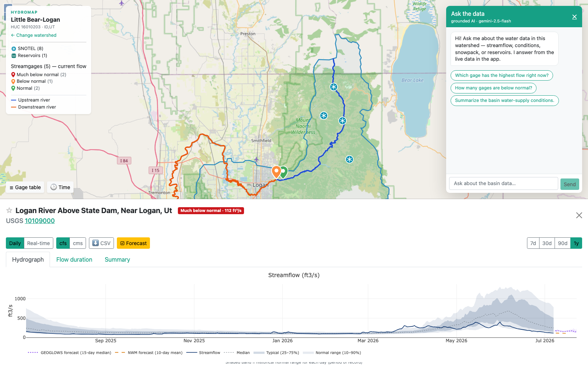
Task: Click the Smithfield town label on map
Action: point(261,141)
